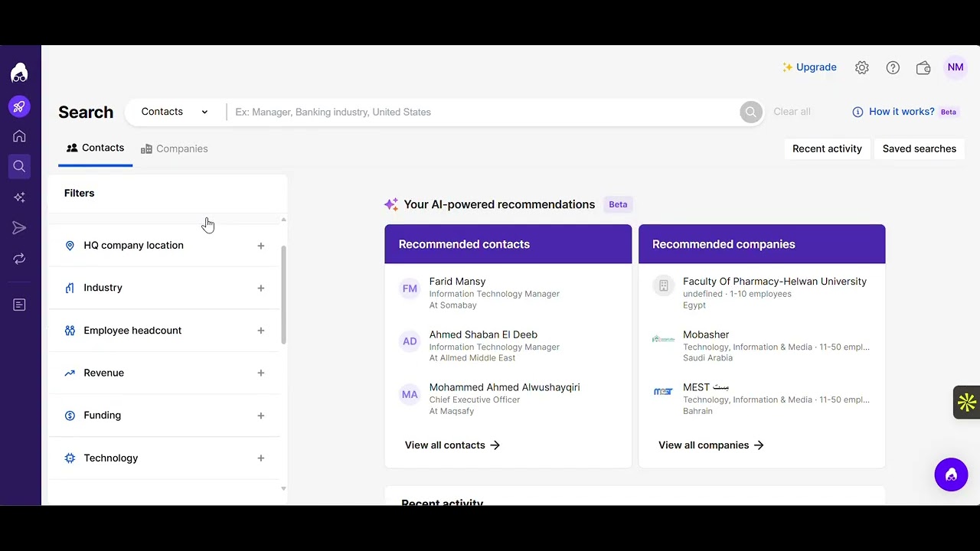Open the Saved searches button
The height and width of the screenshot is (551, 980).
coord(919,148)
